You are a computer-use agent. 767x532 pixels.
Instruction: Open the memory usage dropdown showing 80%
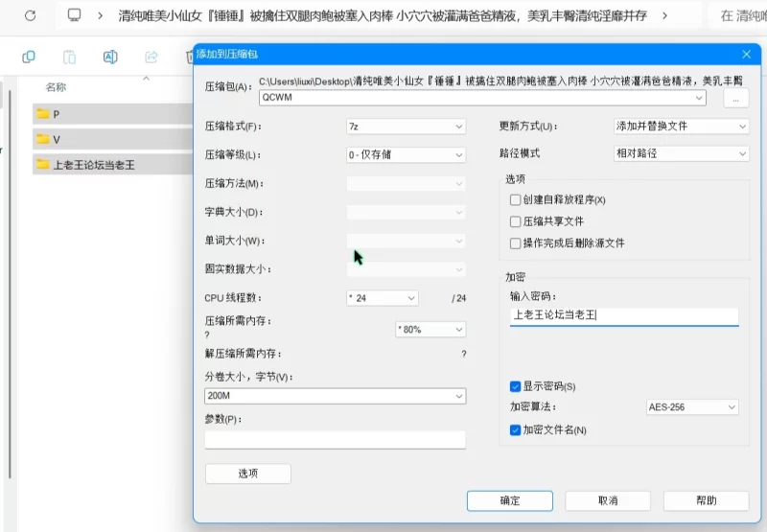pos(430,329)
